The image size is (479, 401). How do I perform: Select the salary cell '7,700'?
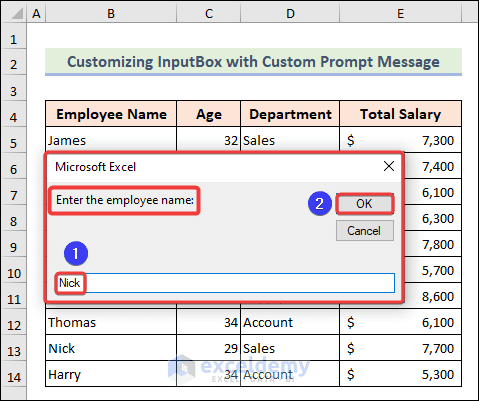click(400, 348)
